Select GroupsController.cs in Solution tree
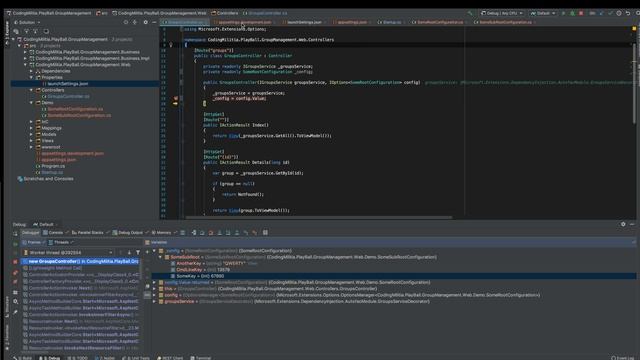The width and height of the screenshot is (640, 360). click(x=68, y=96)
